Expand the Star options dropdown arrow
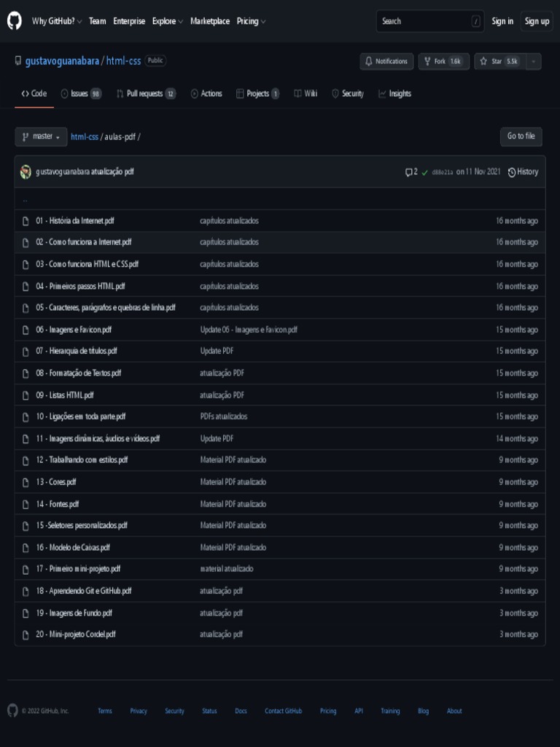 (x=534, y=61)
